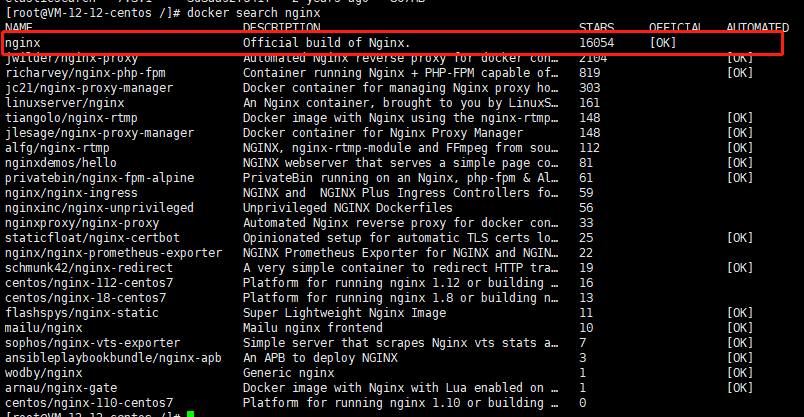Click the name "schmunk42/nginx-redirect"
Screen dimensions: 804x417
89,268
